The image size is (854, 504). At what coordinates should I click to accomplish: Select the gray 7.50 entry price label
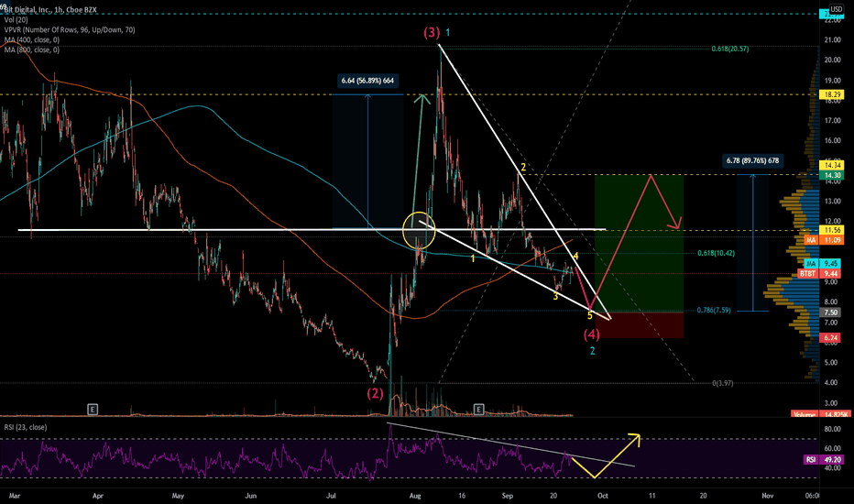pyautogui.click(x=831, y=312)
